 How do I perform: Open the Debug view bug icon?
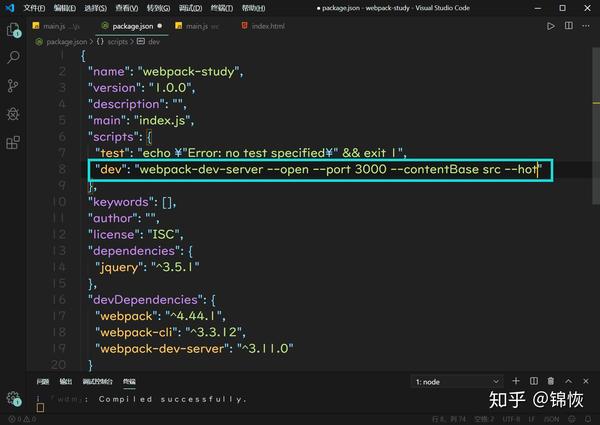(x=13, y=114)
